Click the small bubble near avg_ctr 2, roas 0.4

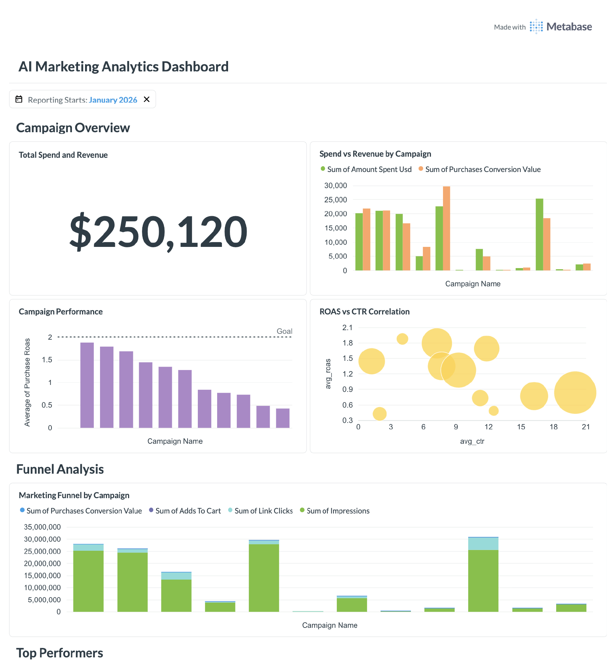[x=380, y=414]
